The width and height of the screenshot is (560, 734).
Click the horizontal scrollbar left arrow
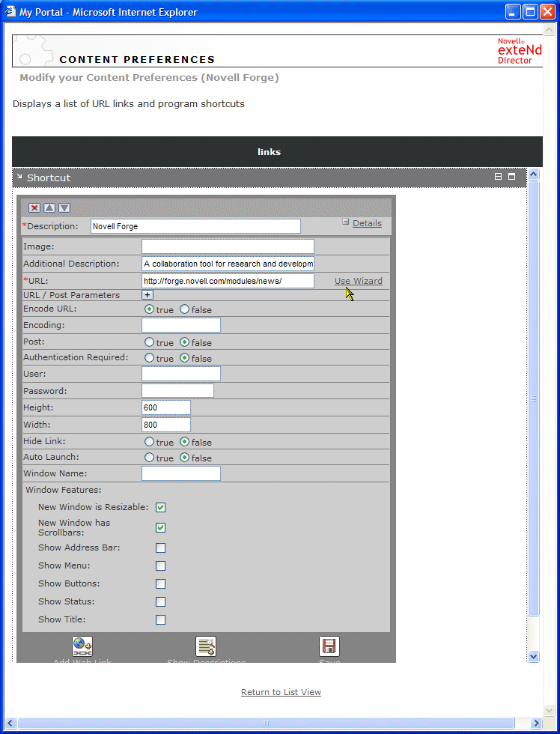pyautogui.click(x=10, y=723)
